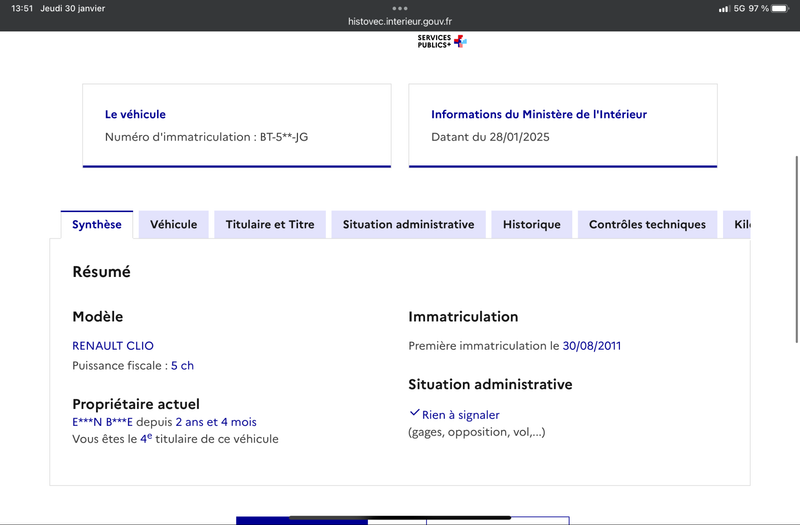Tap the cellular signal bars icon

click(x=724, y=9)
